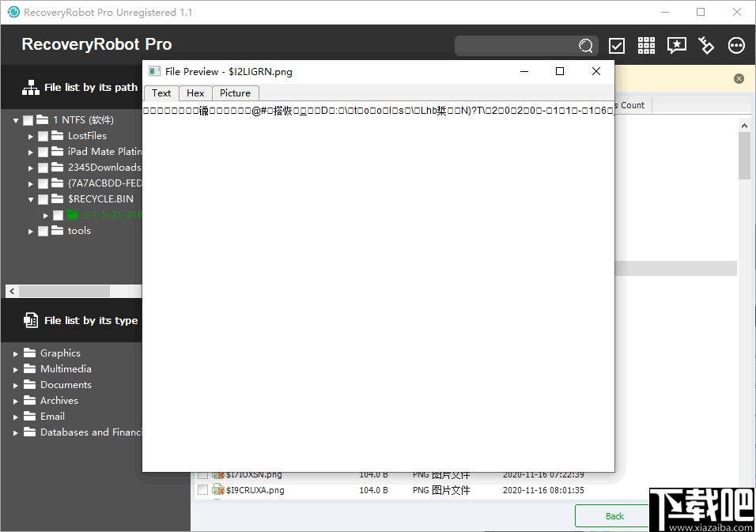Check the tools folder checkbox
The image size is (756, 532).
tap(43, 231)
